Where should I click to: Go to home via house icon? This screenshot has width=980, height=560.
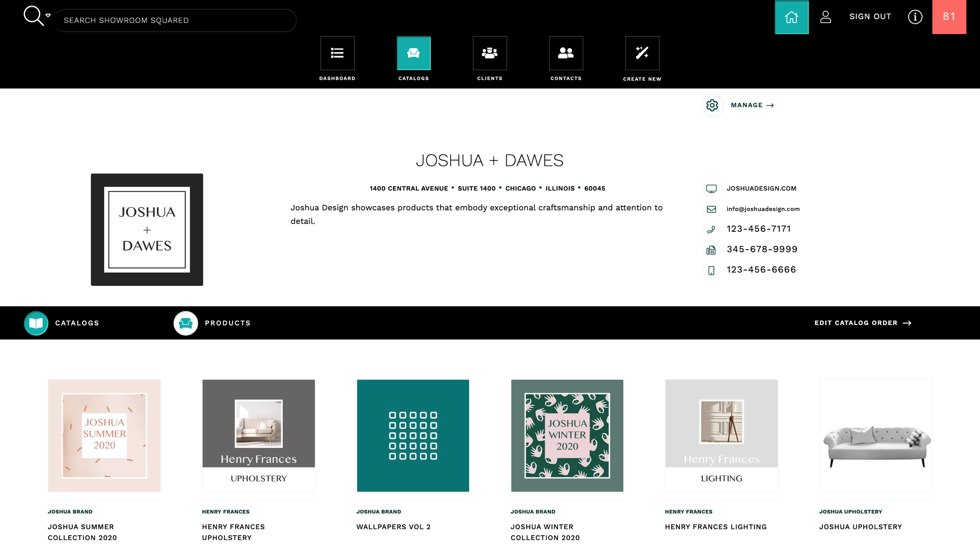coord(791,17)
